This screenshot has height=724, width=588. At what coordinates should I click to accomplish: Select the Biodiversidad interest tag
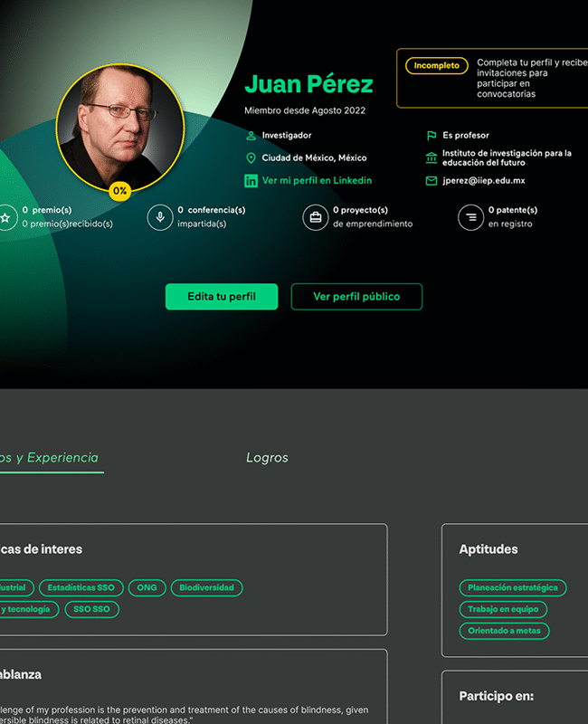[x=206, y=587]
